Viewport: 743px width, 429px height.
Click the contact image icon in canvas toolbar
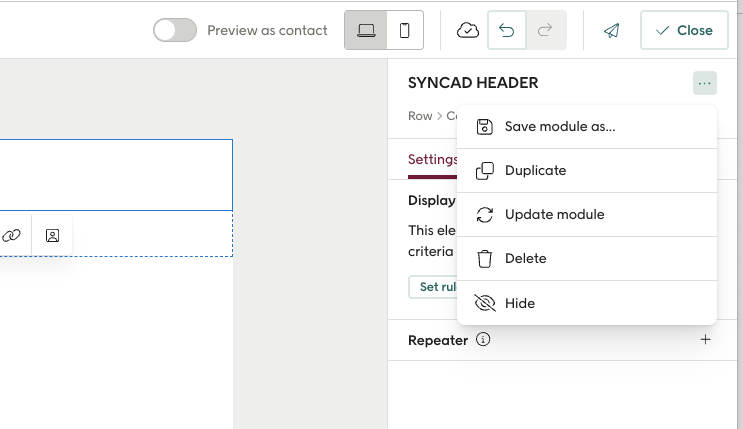pos(52,236)
